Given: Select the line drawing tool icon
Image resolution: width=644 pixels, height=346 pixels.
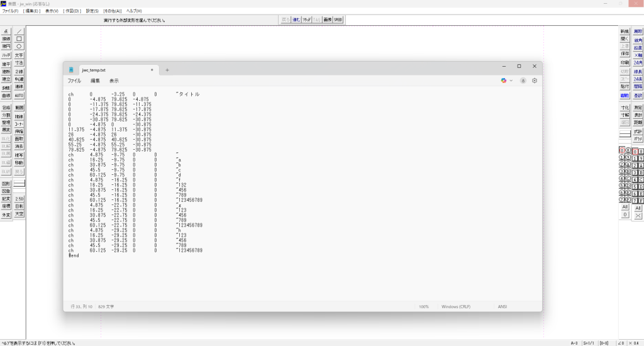Looking at the screenshot, I should coord(19,31).
